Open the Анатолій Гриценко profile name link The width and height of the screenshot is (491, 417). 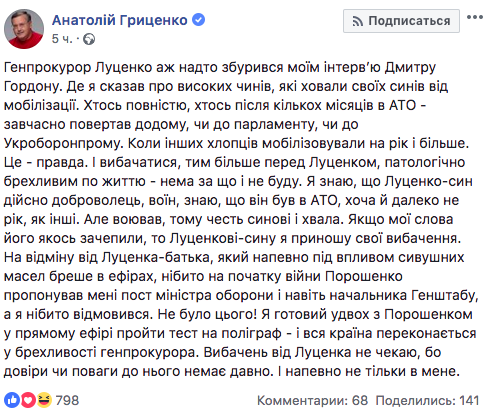120,20
